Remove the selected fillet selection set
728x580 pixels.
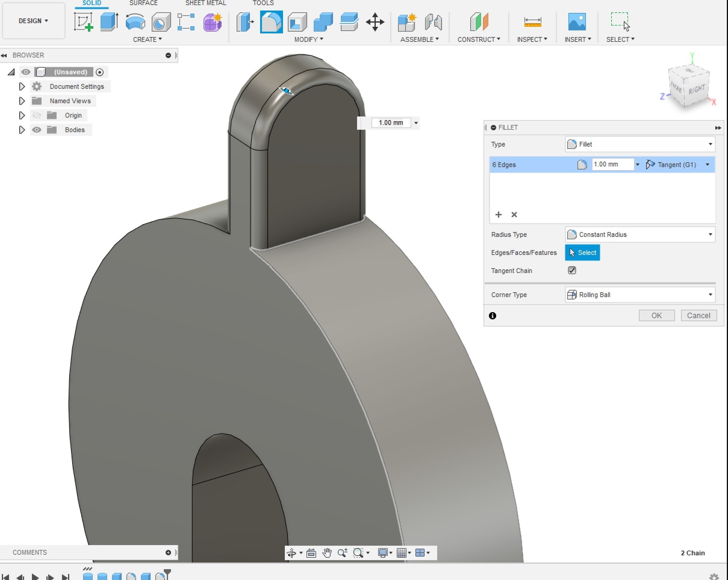coord(514,215)
